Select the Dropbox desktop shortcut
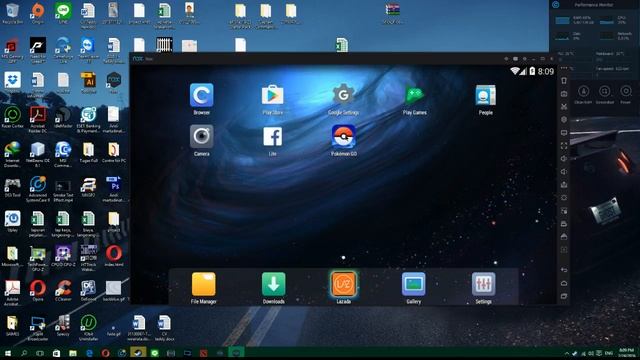 (12, 82)
